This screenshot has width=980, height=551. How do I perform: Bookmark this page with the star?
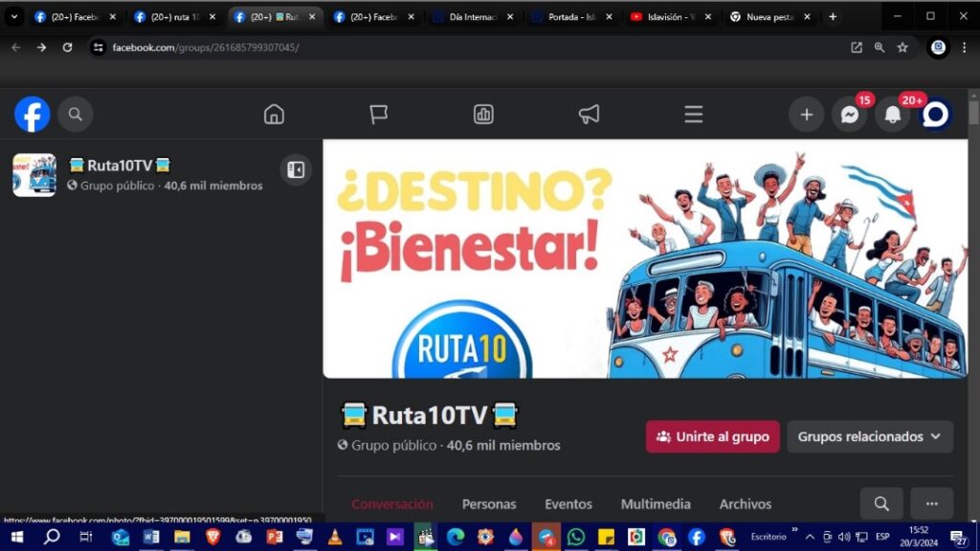click(x=902, y=48)
